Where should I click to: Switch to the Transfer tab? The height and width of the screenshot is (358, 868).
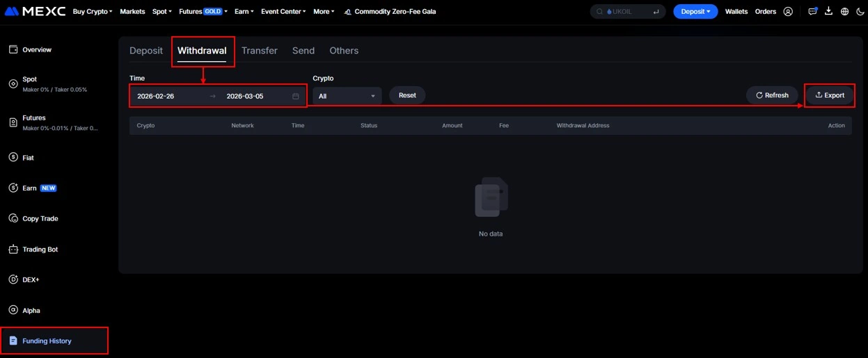[260, 51]
